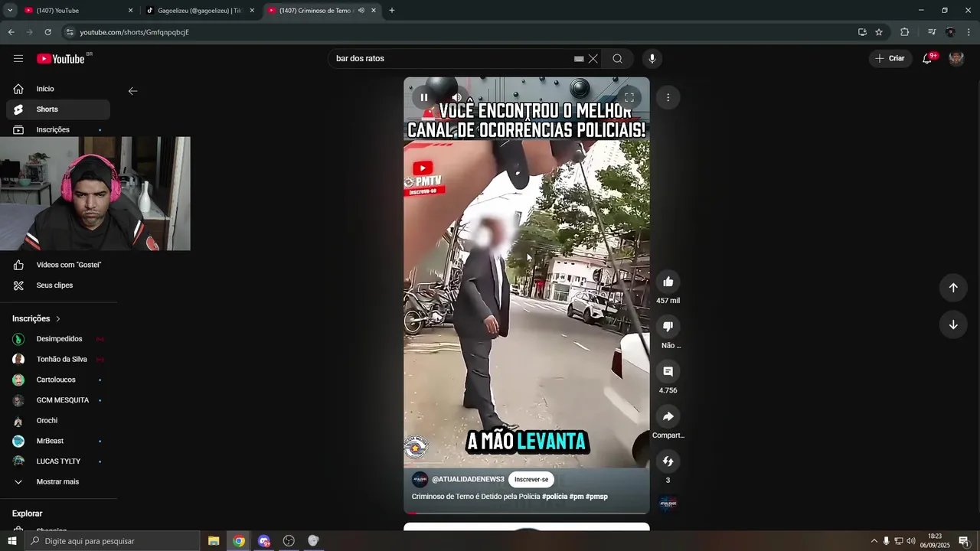Reload the page in Chrome
This screenshot has height=551, width=980.
point(47,32)
